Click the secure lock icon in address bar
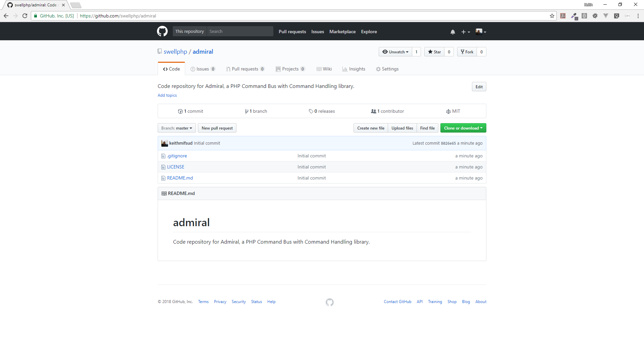 click(36, 16)
